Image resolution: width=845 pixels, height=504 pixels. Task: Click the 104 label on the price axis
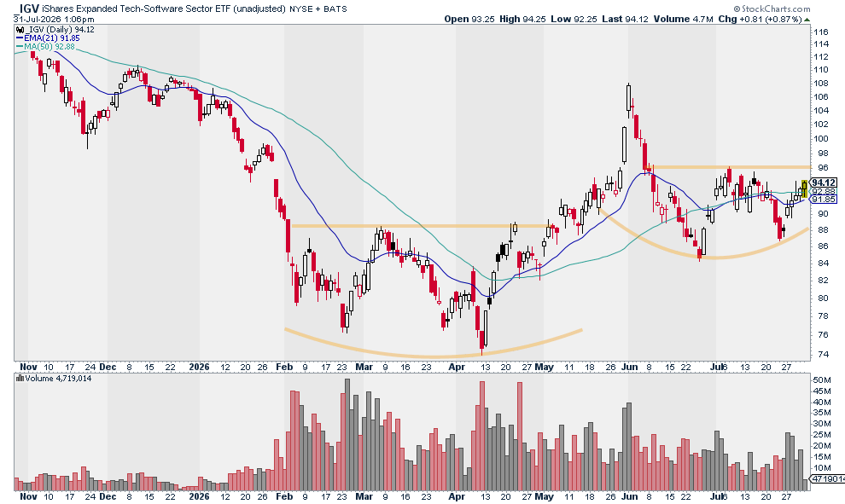pyautogui.click(x=821, y=110)
